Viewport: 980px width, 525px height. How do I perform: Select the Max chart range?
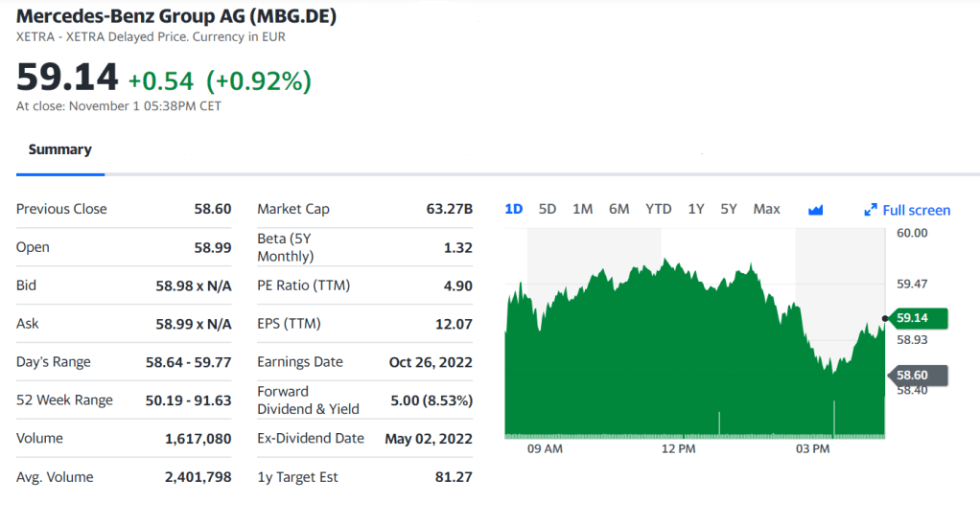(766, 209)
